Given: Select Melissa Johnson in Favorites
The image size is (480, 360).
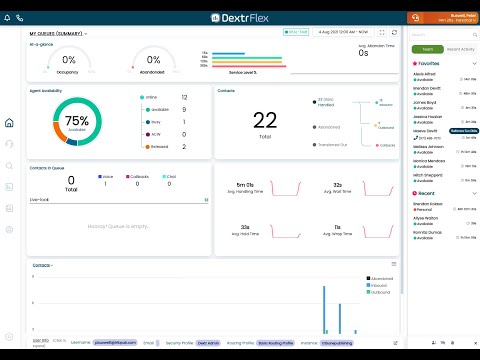Looking at the screenshot, I should point(445,149).
